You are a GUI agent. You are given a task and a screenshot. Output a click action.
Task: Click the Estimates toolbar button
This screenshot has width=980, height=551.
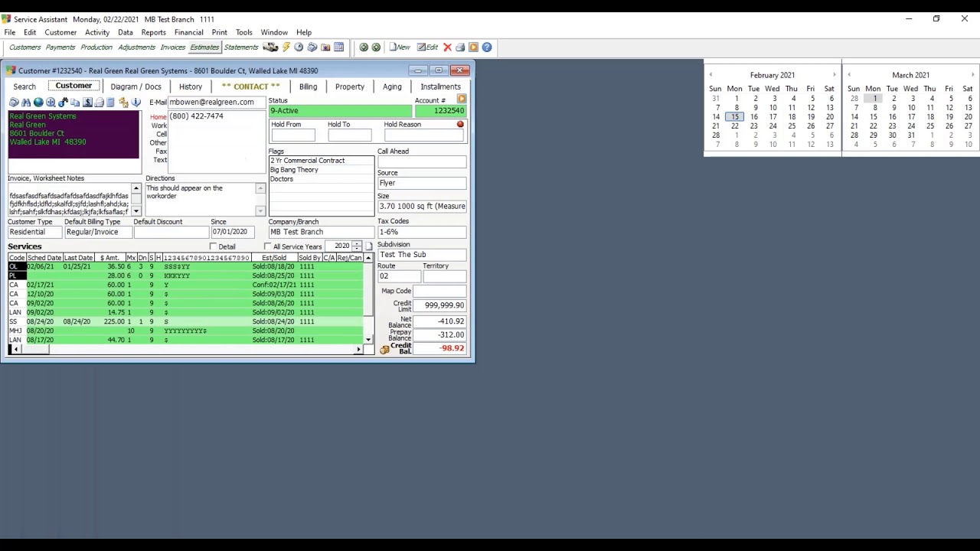pos(204,47)
